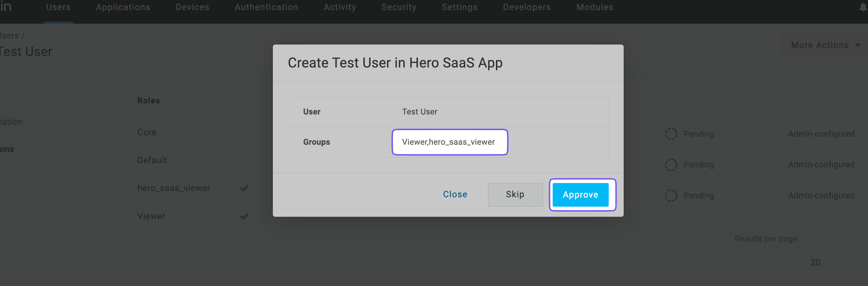Viewport: 868px width, 286px height.
Task: Click the Roles column header
Action: [149, 101]
